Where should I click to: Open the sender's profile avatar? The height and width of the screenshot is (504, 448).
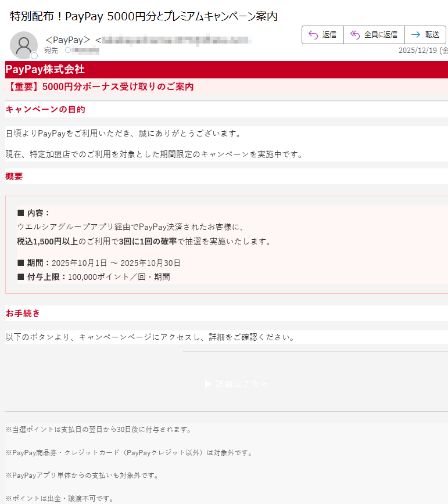click(x=24, y=45)
